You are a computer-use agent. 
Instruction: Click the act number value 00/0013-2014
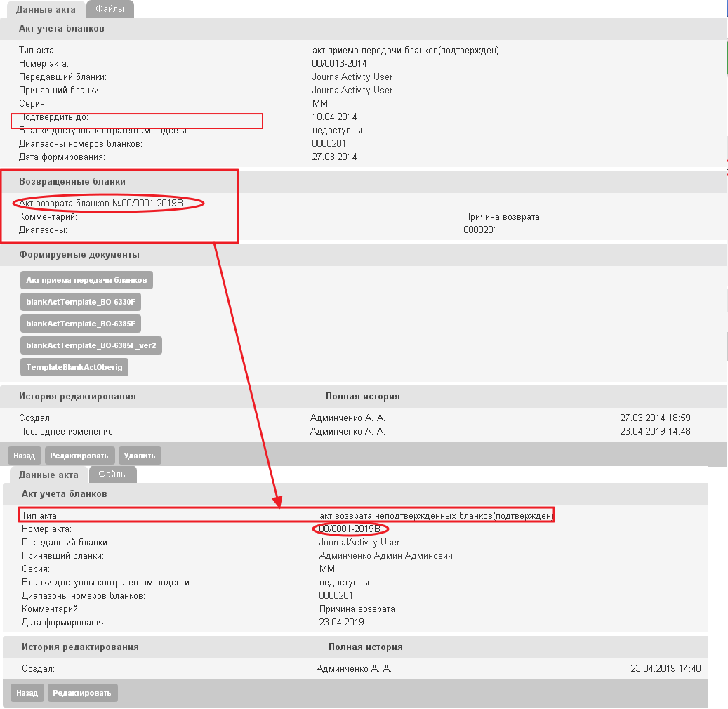339,64
